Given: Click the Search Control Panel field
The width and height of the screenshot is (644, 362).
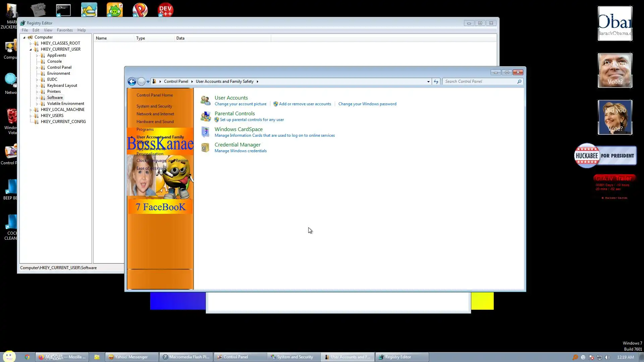Looking at the screenshot, I should coord(480,81).
